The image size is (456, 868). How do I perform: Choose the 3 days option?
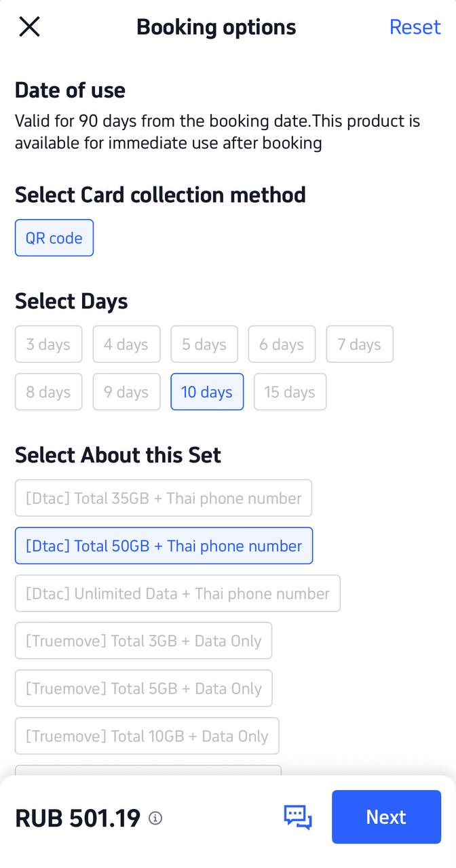pyautogui.click(x=48, y=344)
